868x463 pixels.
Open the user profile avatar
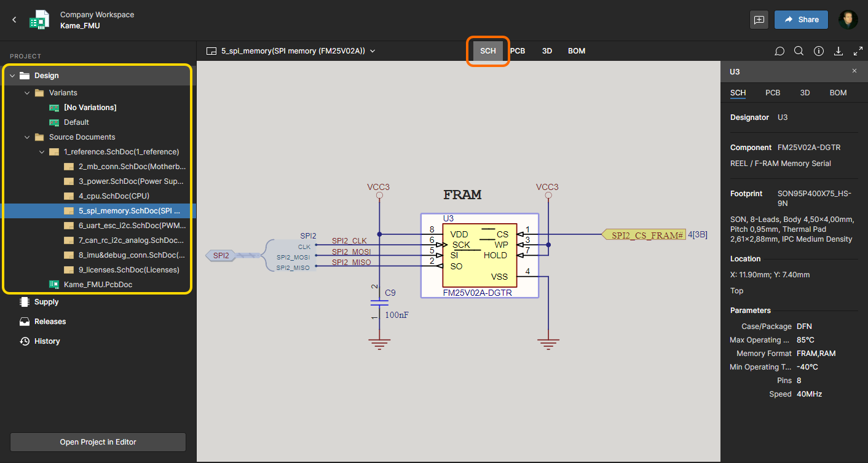click(848, 20)
